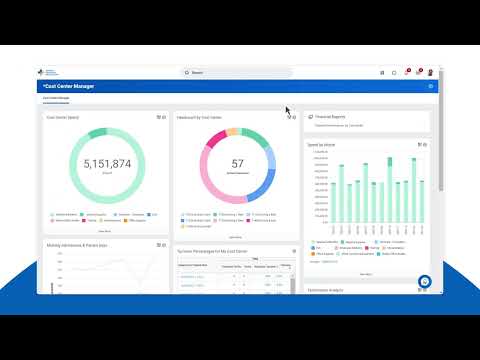Click the hot pink segment of Headcount donut
This screenshot has height=360, width=480.
tap(216, 139)
